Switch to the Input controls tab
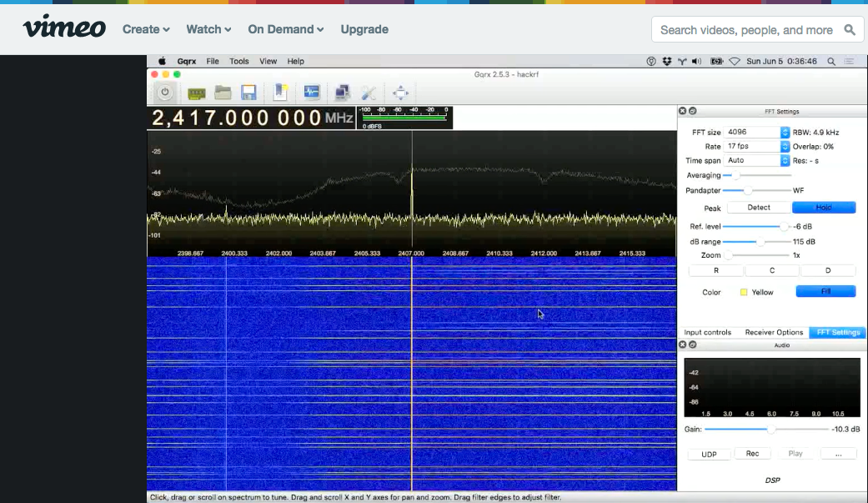868x503 pixels. [x=707, y=332]
